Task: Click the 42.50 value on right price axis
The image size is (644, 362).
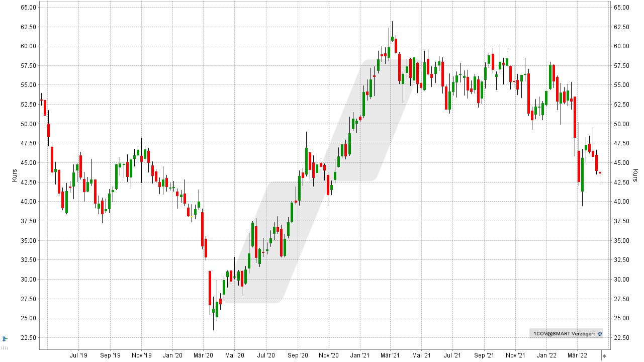Action: point(621,183)
